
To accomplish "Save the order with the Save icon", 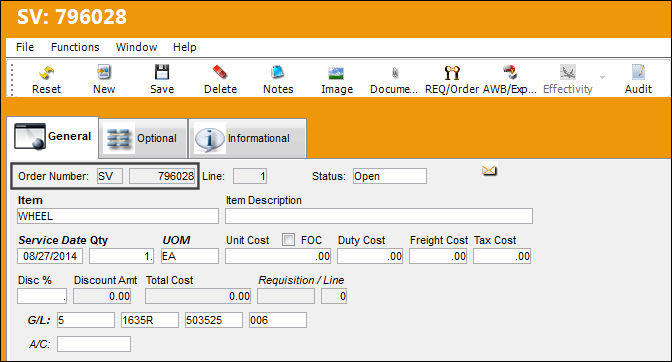I will 162,72.
